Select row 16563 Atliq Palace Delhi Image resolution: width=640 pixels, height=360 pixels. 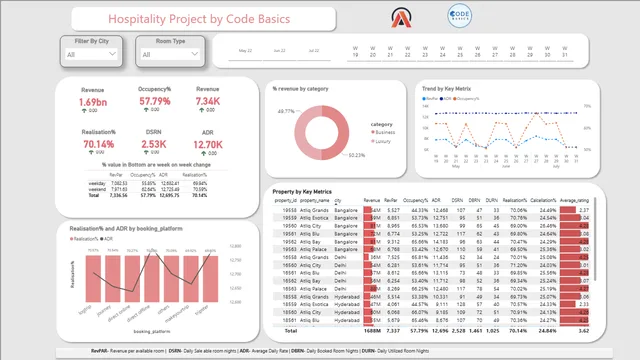[x=431, y=289]
